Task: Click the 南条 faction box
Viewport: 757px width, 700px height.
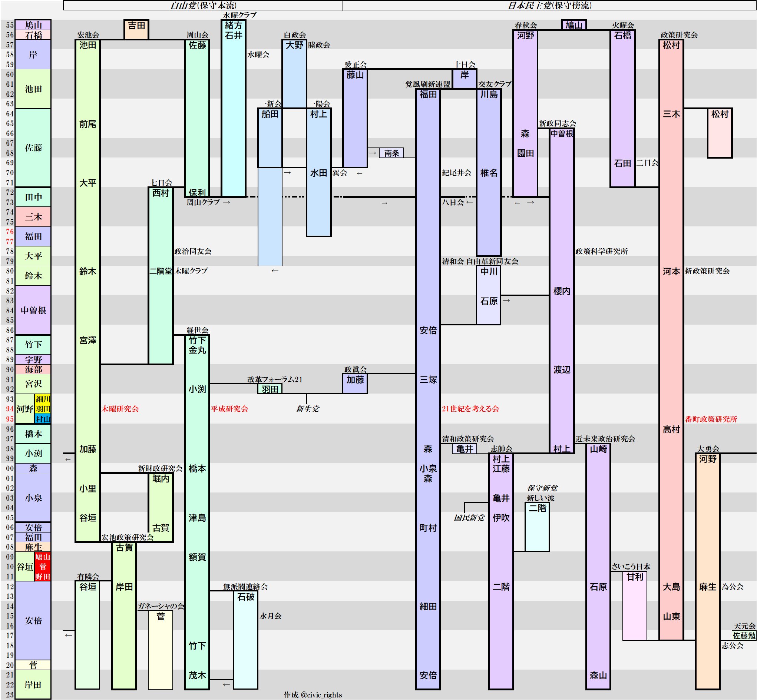Action: coord(391,153)
